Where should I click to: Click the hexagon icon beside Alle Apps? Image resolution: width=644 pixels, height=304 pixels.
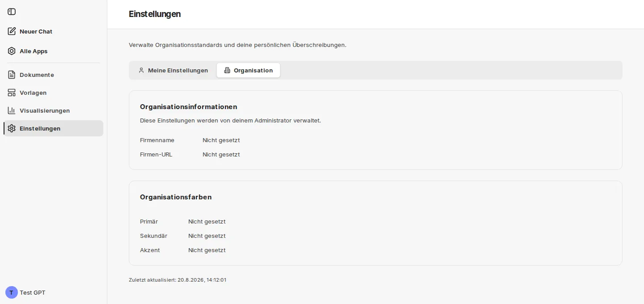tap(12, 51)
